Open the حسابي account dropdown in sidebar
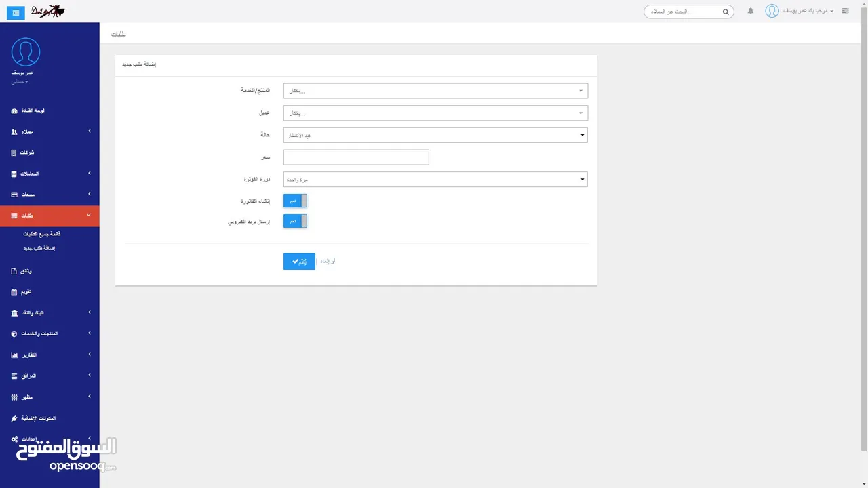Viewport: 868px width, 488px height. [19, 81]
